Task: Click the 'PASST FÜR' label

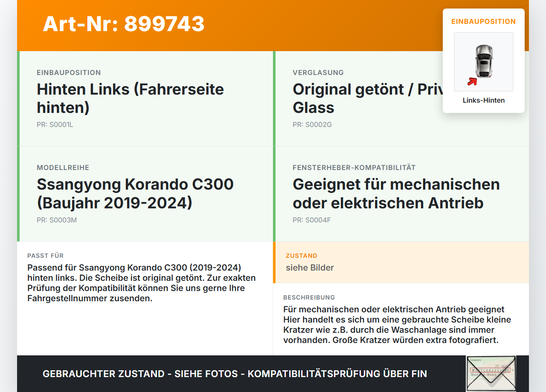Action: [x=46, y=256]
